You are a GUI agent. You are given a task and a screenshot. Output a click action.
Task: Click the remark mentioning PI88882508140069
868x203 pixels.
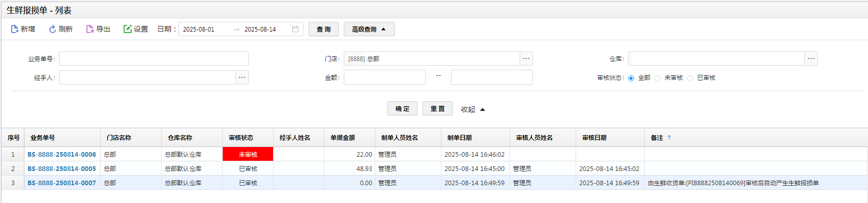733,183
